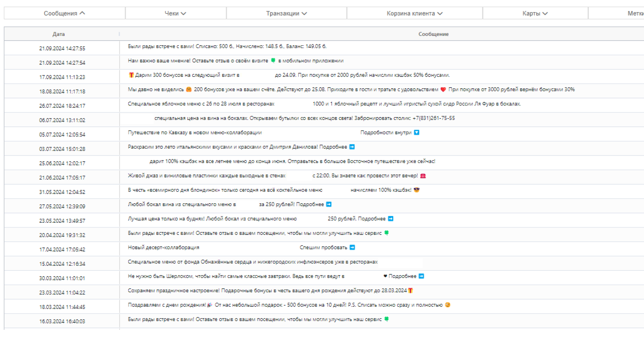Click the green clover emoji in the 20.04.2024 message
The width and height of the screenshot is (644, 352).
tap(386, 233)
